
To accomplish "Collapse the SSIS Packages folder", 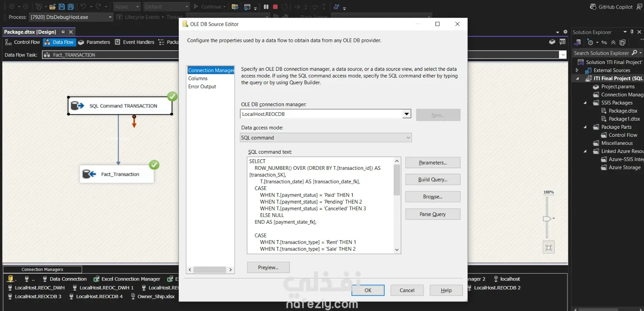I will [x=585, y=103].
